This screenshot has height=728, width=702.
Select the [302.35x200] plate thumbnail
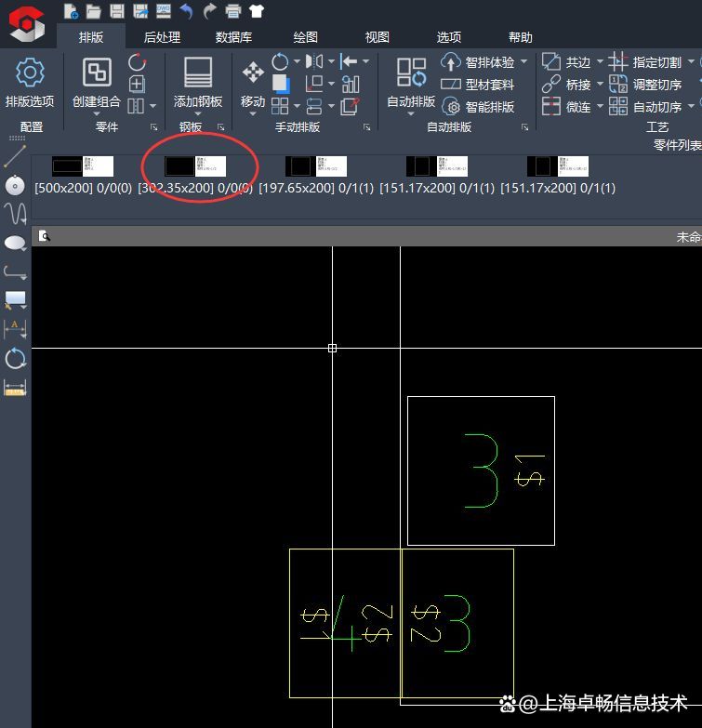pyautogui.click(x=195, y=166)
